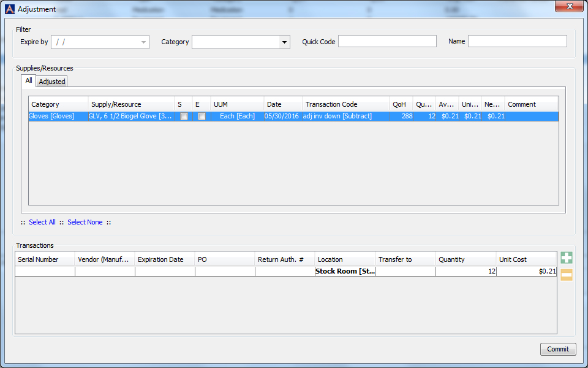The width and height of the screenshot is (588, 368).
Task: Click into the Name filter field
Action: tap(517, 42)
